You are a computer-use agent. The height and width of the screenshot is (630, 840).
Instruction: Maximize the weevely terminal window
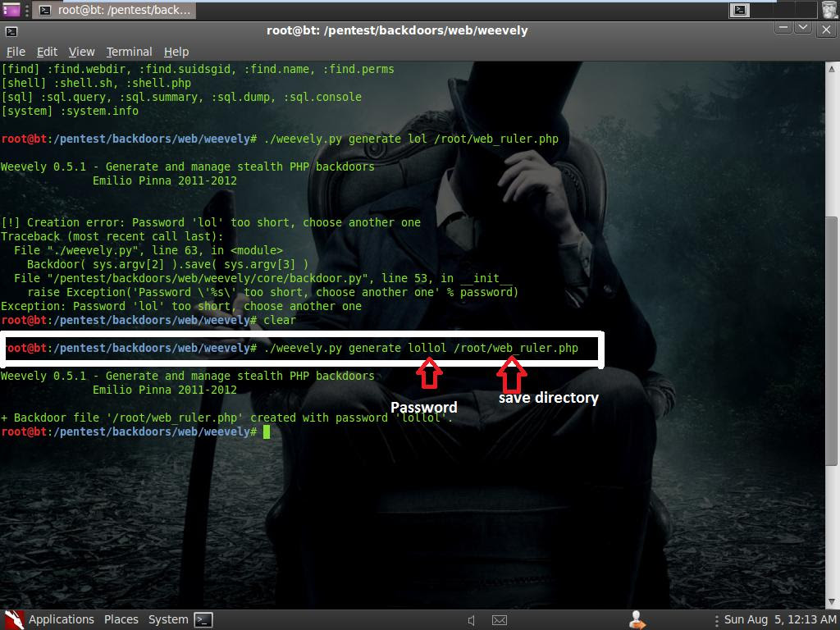[802, 29]
